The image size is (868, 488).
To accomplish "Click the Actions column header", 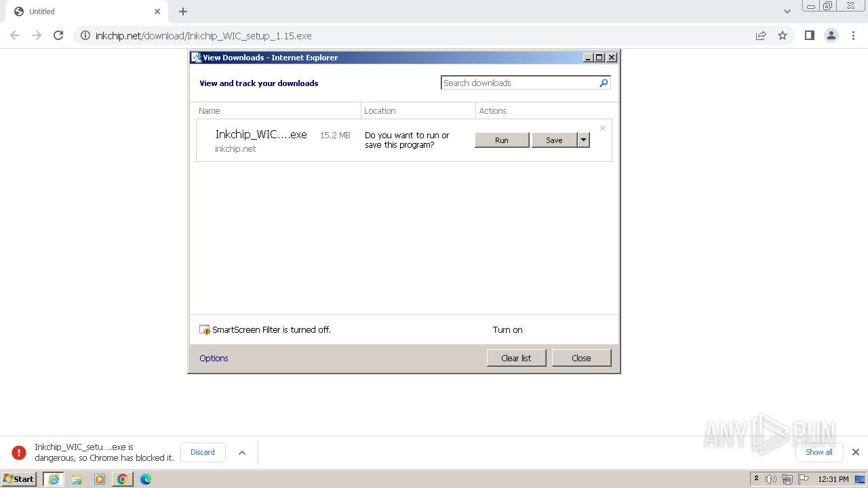I will point(545,110).
